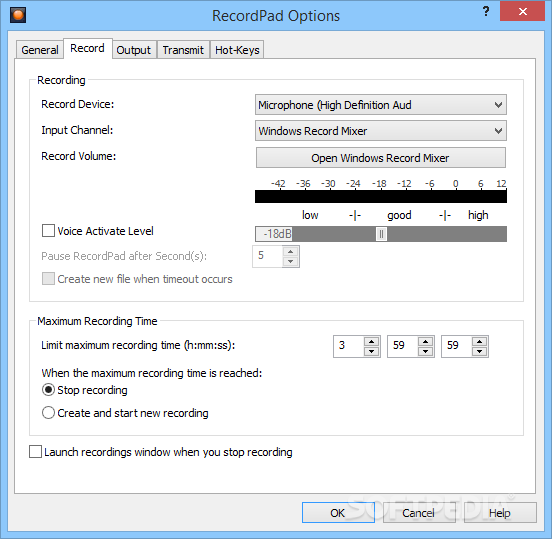Image resolution: width=552 pixels, height=539 pixels.
Task: Increase hours with the up arrow
Action: tap(371, 341)
